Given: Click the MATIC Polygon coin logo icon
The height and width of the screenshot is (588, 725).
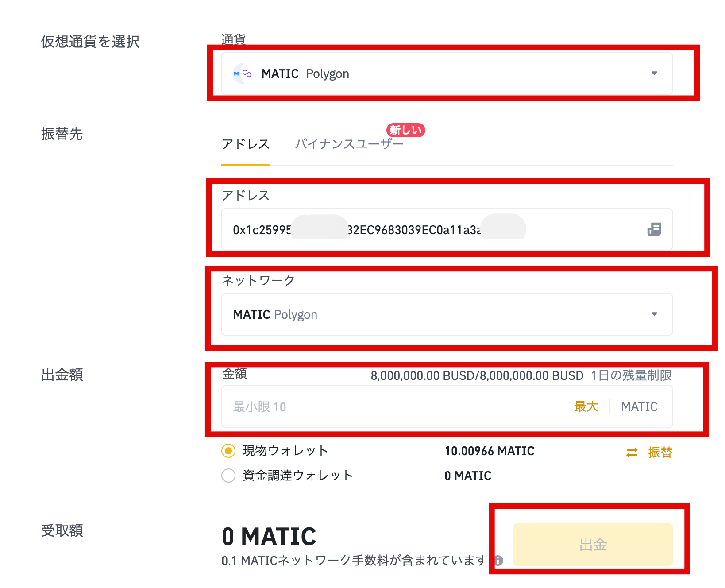Looking at the screenshot, I should coord(242,73).
